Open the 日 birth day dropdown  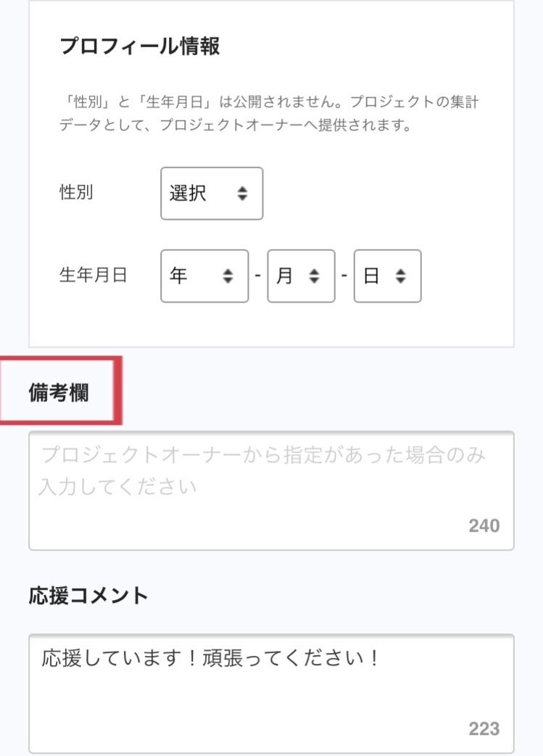386,276
